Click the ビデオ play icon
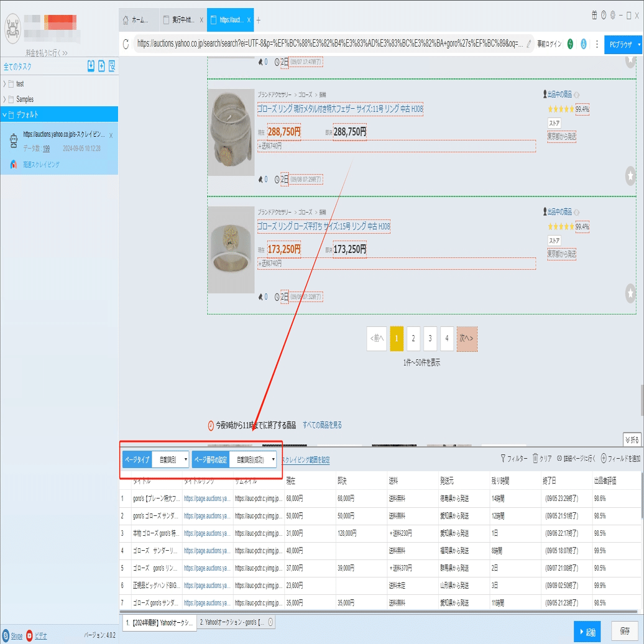This screenshot has height=644, width=644. pos(30,635)
